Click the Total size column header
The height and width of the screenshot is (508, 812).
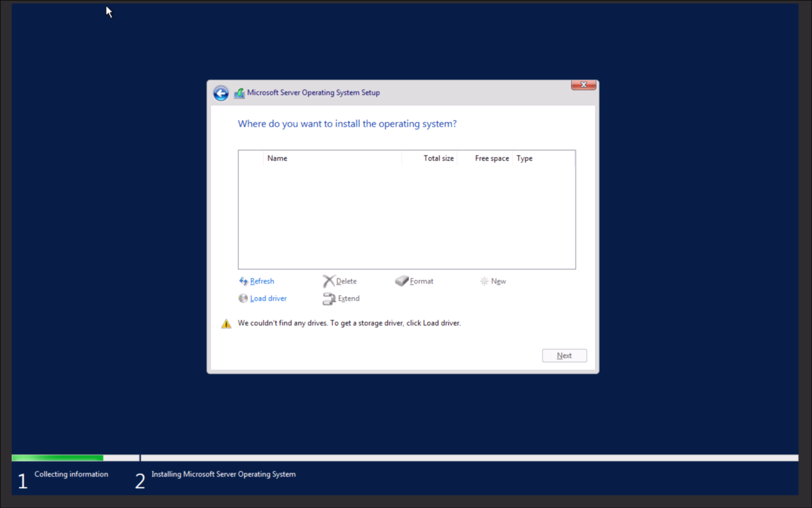[438, 158]
